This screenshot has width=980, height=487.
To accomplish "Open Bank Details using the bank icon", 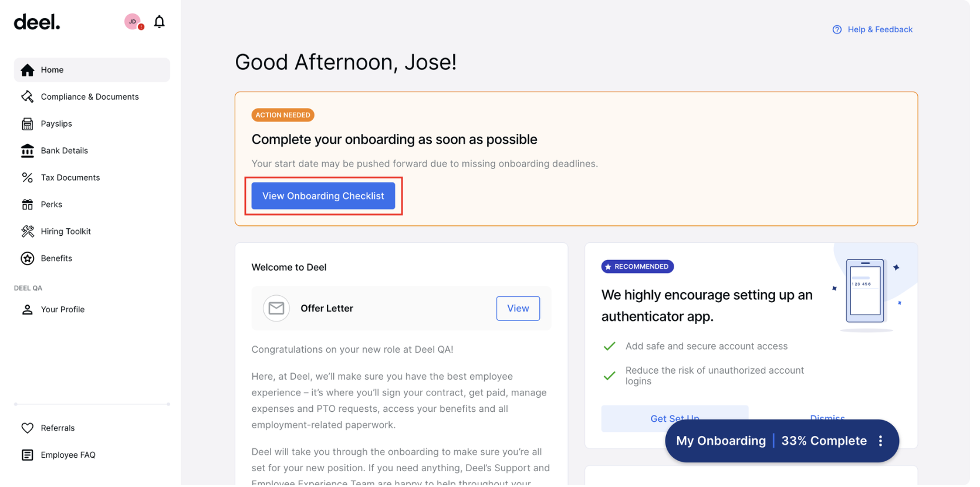I will 27,150.
